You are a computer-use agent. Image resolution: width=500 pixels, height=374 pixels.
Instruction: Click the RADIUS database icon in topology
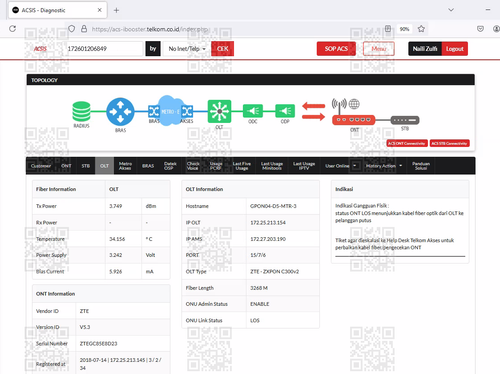click(81, 111)
